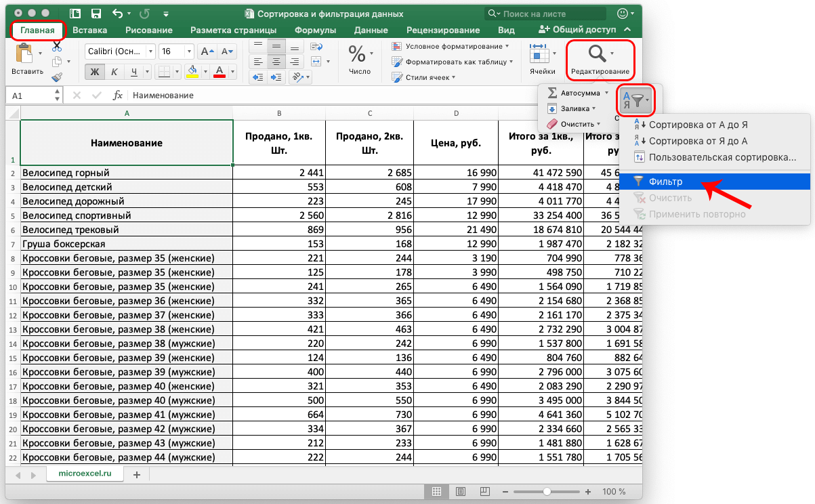Switch to Normal view in status bar
815x504 pixels.
point(436,491)
